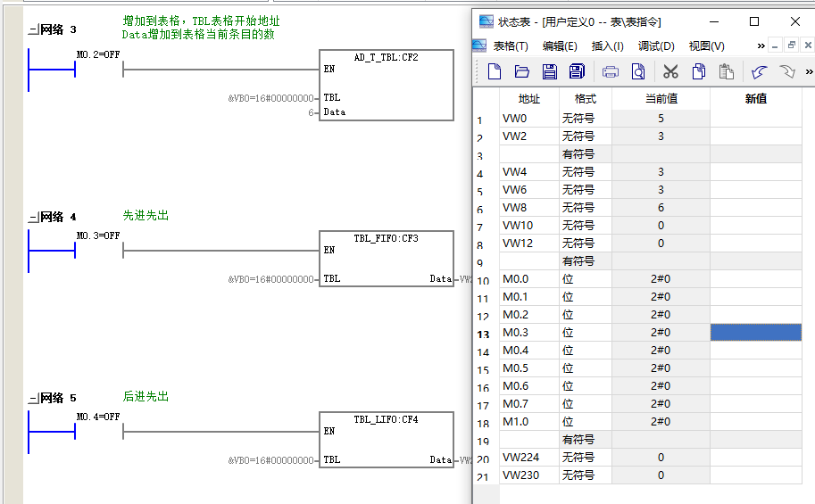Select the VW2 address cell

coord(529,136)
